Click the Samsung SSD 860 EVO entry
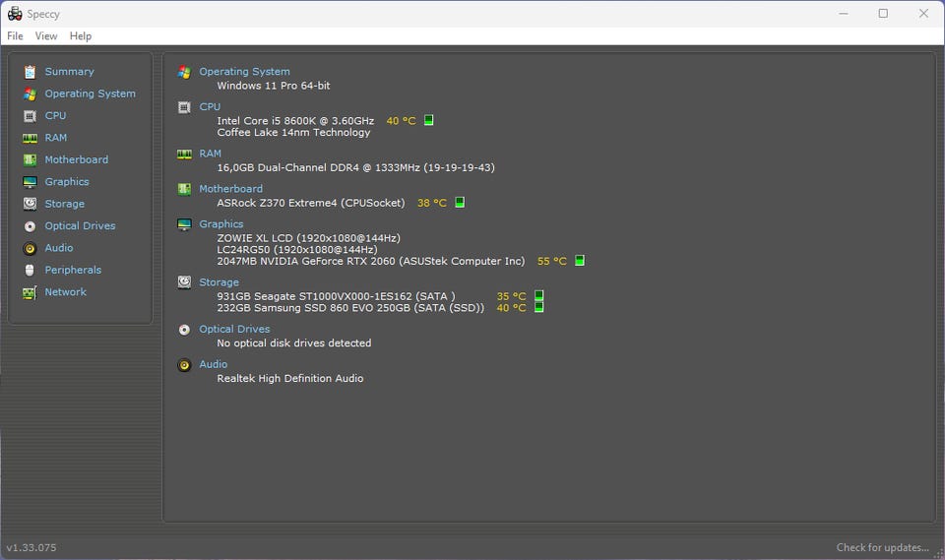The height and width of the screenshot is (560, 945). pyautogui.click(x=350, y=307)
